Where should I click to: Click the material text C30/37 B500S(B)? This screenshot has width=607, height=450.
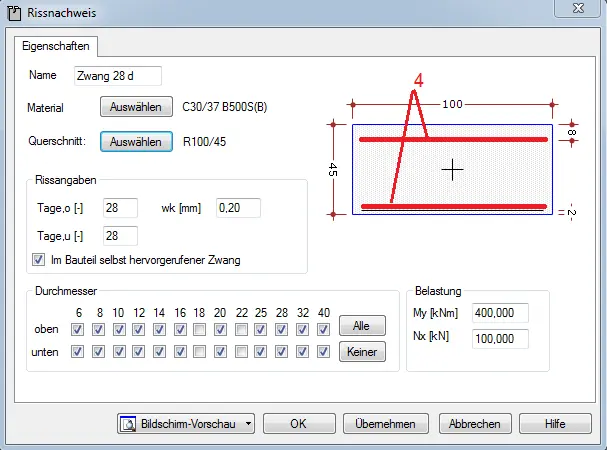[225, 107]
